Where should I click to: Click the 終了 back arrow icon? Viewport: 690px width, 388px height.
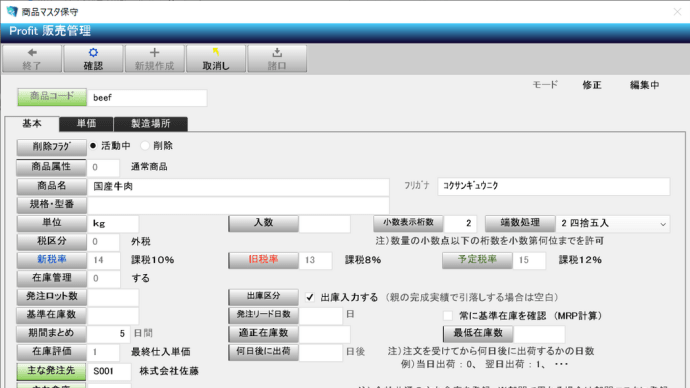pos(32,53)
